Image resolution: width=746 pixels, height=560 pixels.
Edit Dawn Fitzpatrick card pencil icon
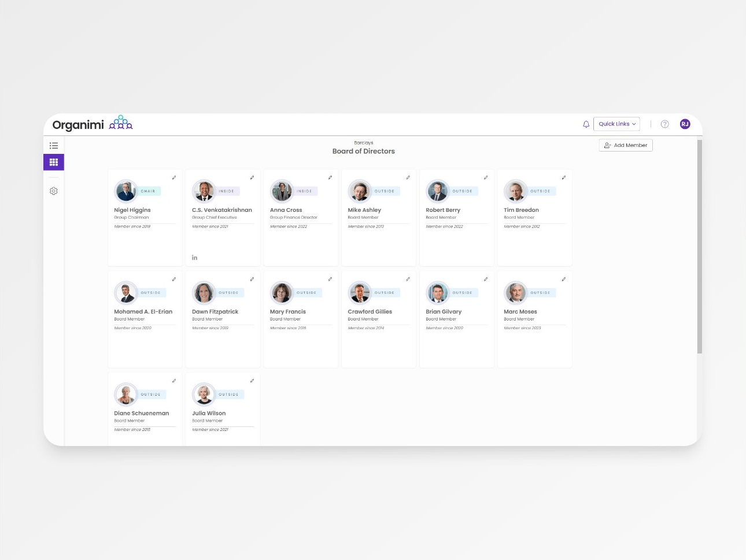252,279
